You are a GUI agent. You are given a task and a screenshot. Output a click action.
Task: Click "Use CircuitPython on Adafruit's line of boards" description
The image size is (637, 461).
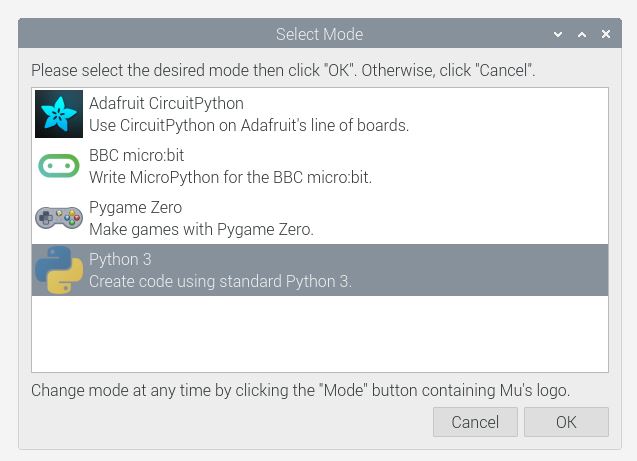coord(249,126)
